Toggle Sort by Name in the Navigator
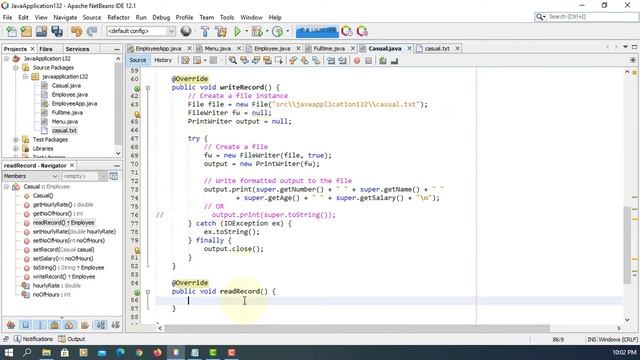Image resolution: width=640 pixels, height=360 pixels. [x=101, y=325]
